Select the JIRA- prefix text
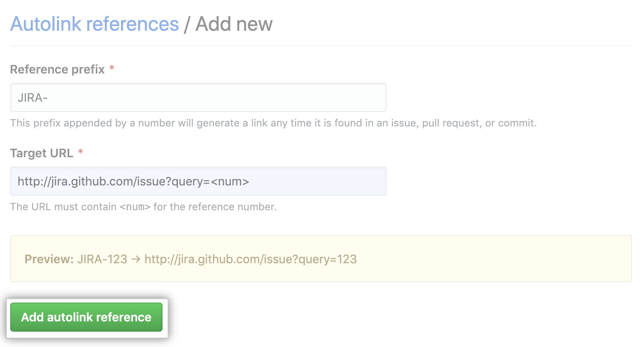The height and width of the screenshot is (347, 644). point(31,97)
